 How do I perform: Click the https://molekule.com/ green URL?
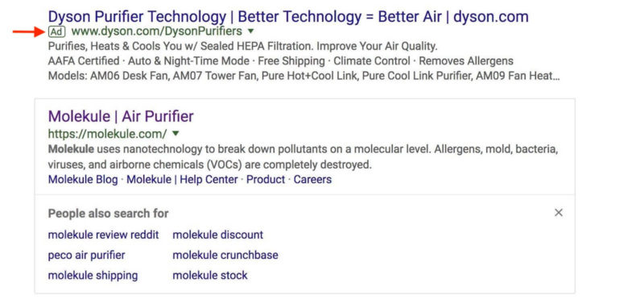pyautogui.click(x=108, y=134)
